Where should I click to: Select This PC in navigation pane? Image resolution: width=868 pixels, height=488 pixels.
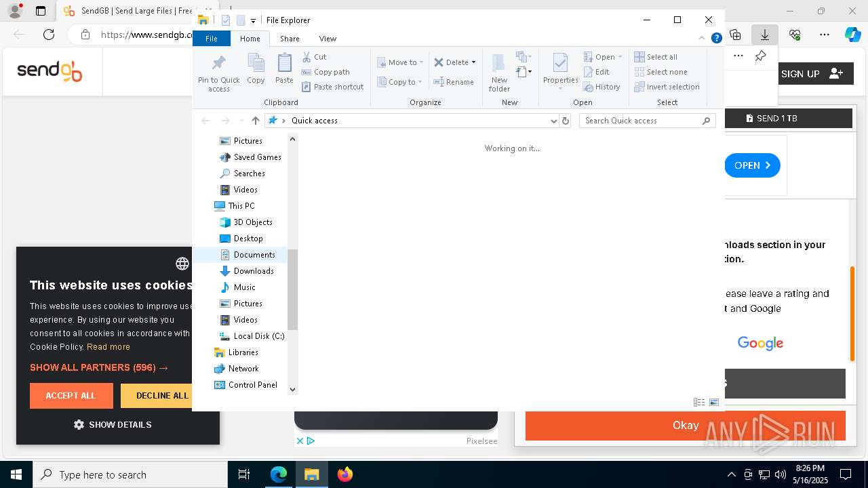(241, 206)
